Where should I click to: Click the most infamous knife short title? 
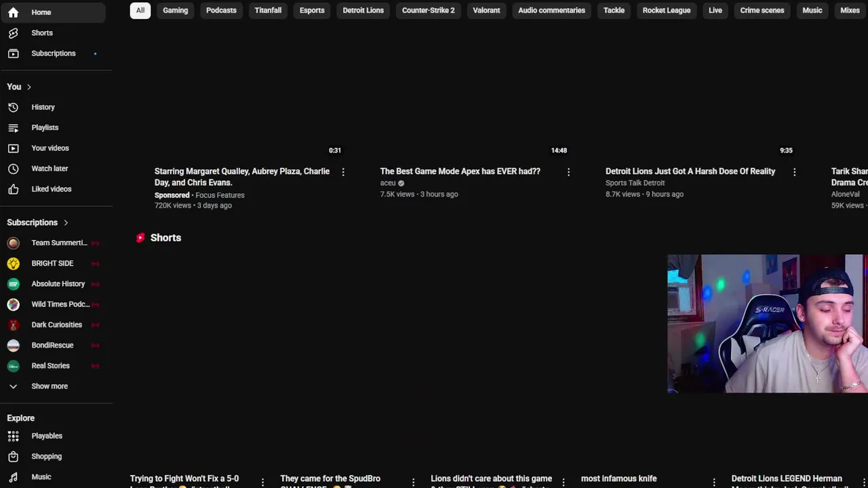point(618,479)
